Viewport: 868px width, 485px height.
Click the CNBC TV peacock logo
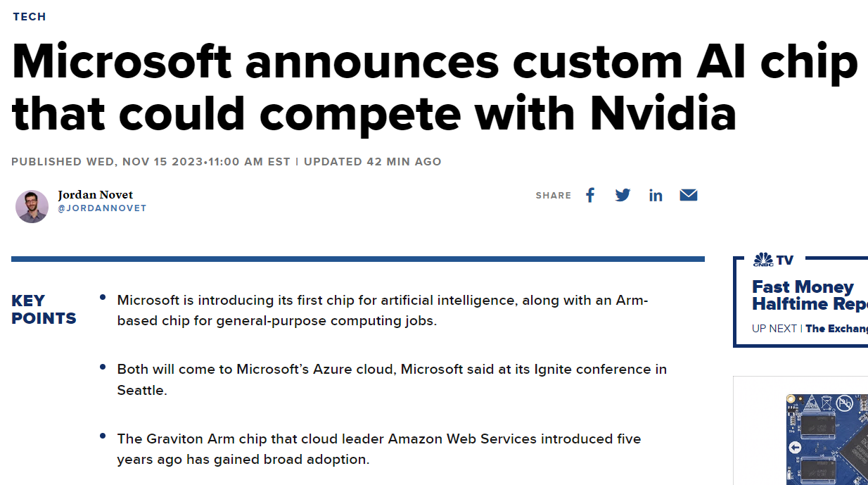click(763, 260)
